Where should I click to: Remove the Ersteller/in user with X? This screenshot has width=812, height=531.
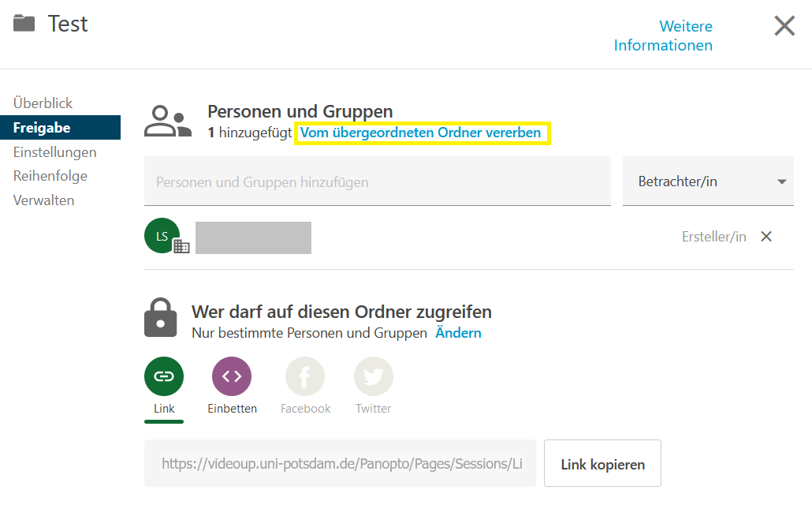point(765,237)
